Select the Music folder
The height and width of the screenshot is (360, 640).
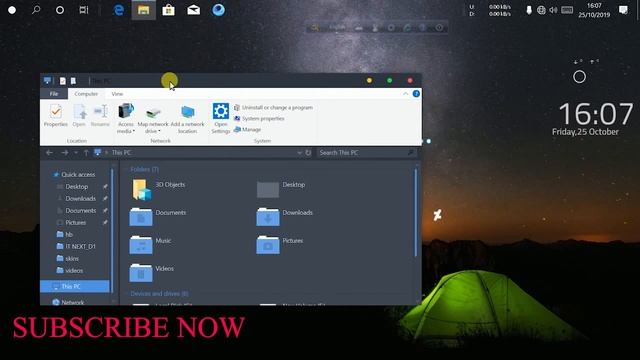coord(151,245)
